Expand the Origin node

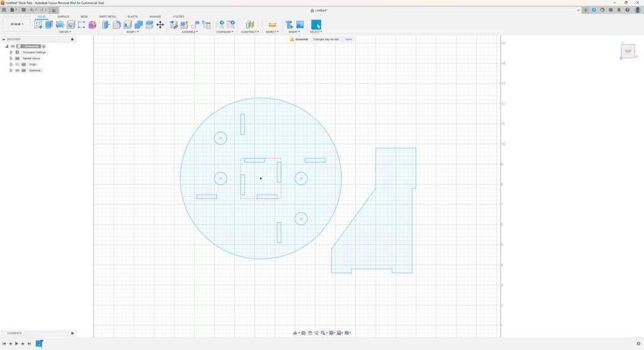[11, 64]
